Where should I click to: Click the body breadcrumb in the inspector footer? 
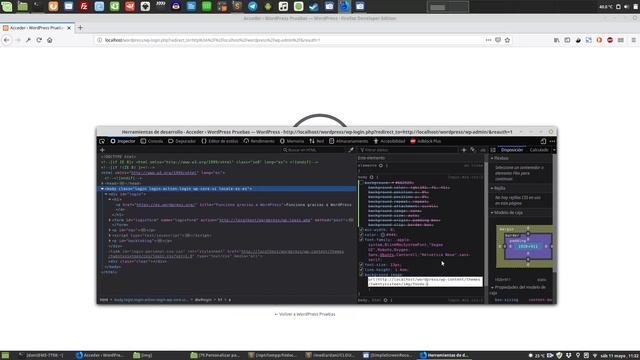tap(151, 300)
